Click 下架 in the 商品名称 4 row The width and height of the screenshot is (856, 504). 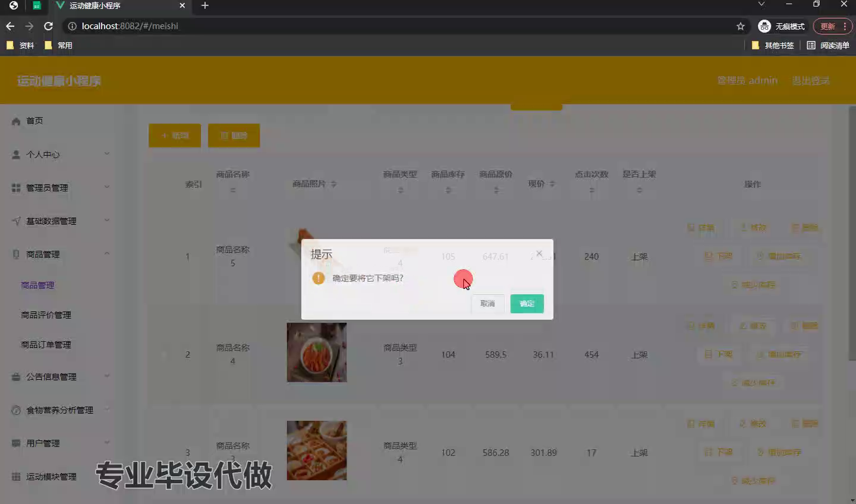coord(719,354)
